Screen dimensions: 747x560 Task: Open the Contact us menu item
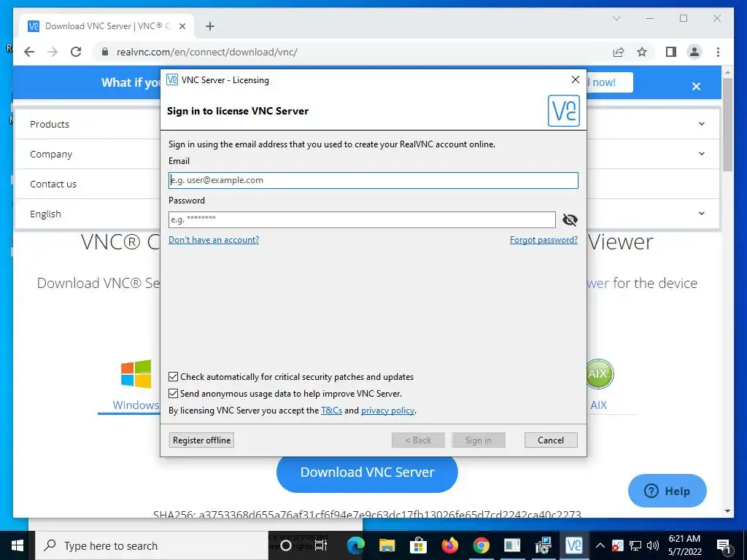click(53, 184)
